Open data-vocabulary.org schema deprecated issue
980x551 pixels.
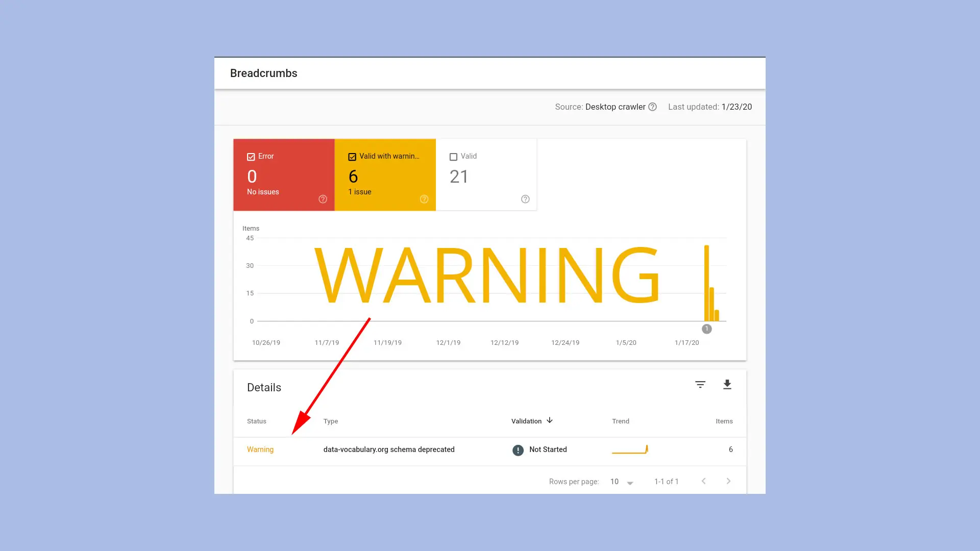click(388, 449)
